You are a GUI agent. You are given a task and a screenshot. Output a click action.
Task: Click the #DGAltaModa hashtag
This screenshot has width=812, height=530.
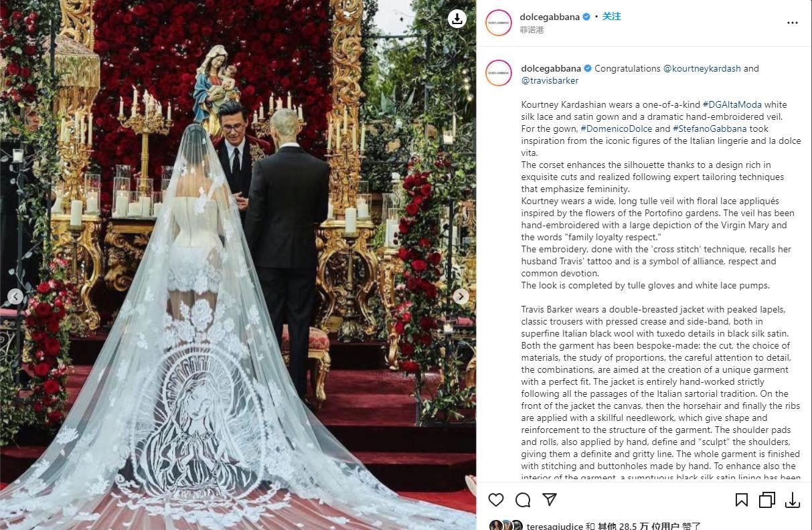[x=732, y=104]
